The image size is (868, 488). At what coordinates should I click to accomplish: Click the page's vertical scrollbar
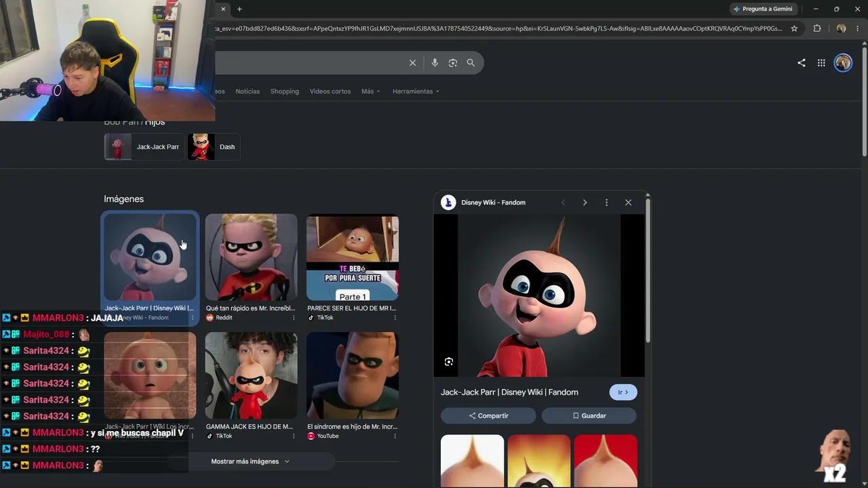click(x=865, y=102)
